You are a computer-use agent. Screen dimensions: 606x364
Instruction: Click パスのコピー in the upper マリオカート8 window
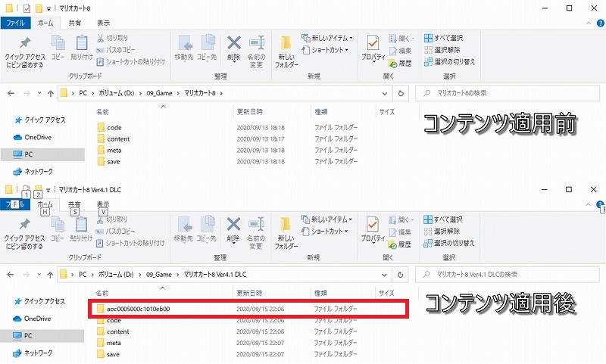(116, 50)
